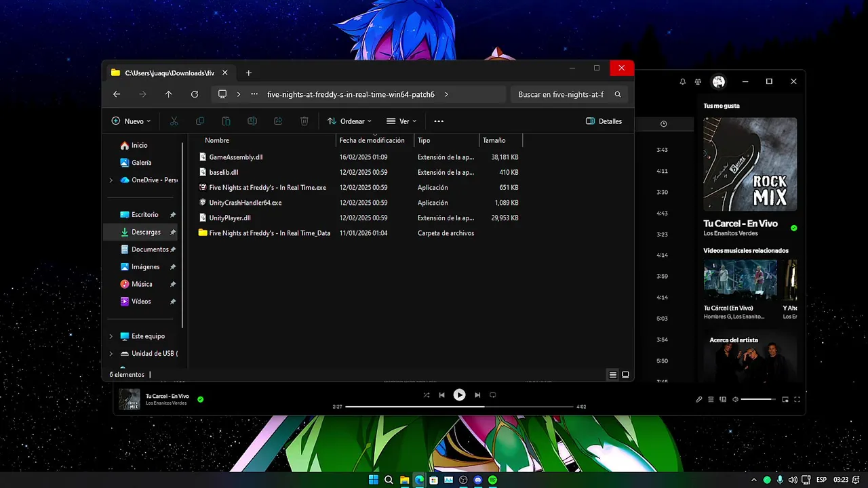Open the Nuevo dropdown menu
The width and height of the screenshot is (868, 488).
click(131, 121)
